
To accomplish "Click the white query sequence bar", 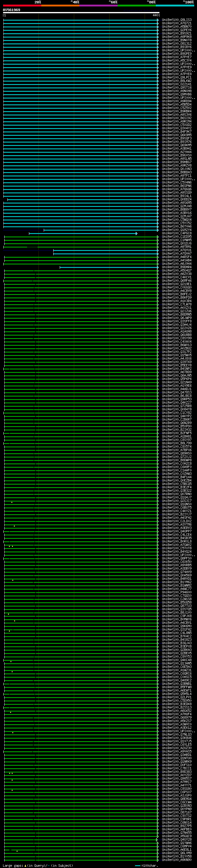I will point(81,12).
